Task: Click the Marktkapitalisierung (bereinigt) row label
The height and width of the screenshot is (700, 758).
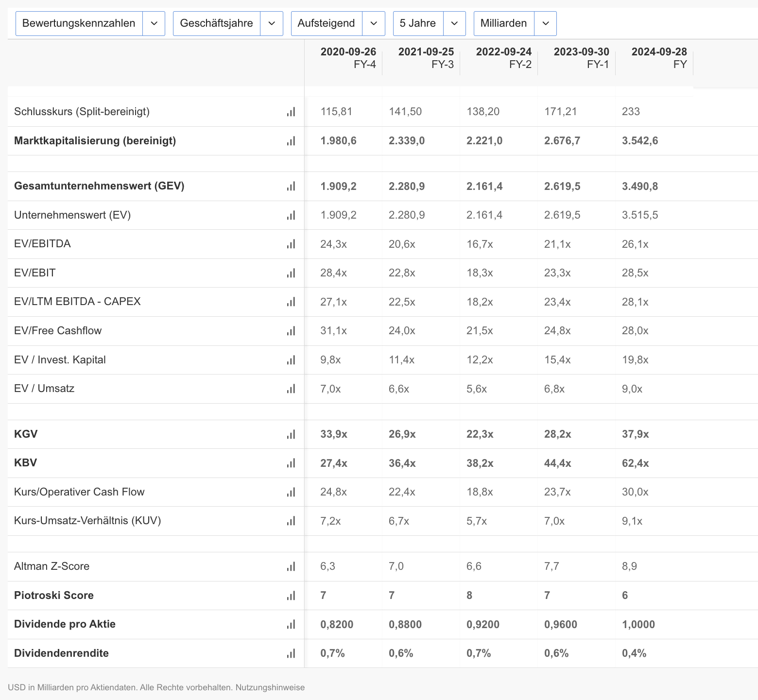Action: click(x=95, y=141)
